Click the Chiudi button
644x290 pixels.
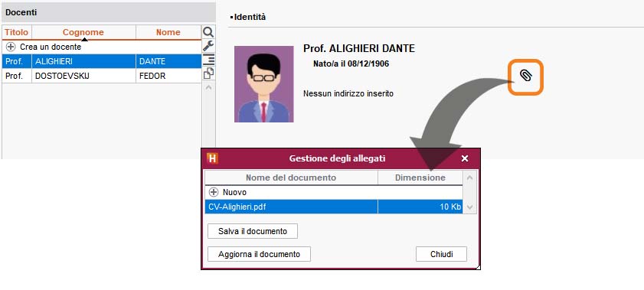(442, 254)
